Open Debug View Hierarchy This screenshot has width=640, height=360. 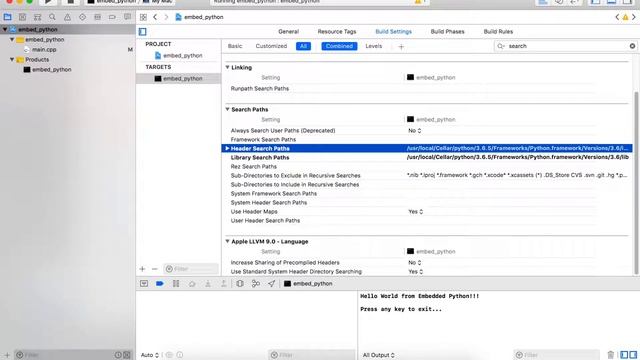click(240, 283)
